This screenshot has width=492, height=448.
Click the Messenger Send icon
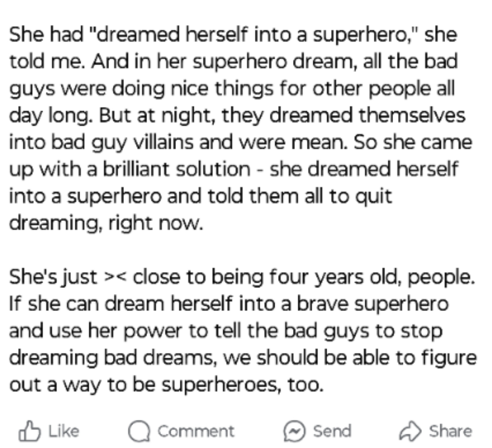294,431
